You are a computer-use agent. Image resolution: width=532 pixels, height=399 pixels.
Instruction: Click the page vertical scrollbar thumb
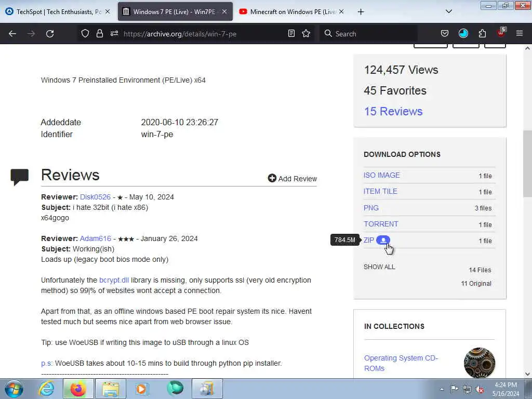527,164
